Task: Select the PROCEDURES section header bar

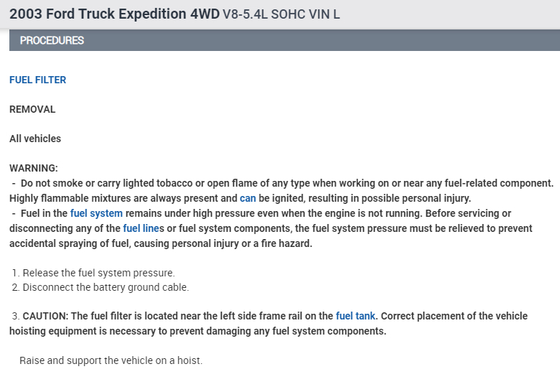Action: point(284,40)
